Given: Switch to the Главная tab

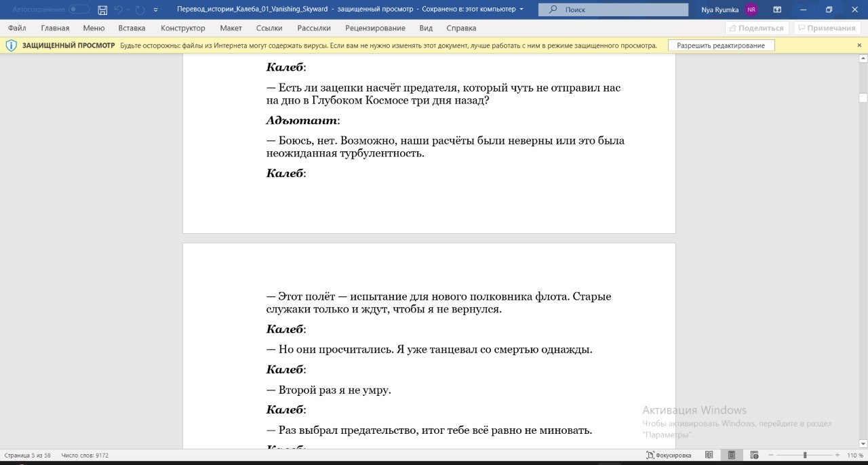Looking at the screenshot, I should point(55,28).
